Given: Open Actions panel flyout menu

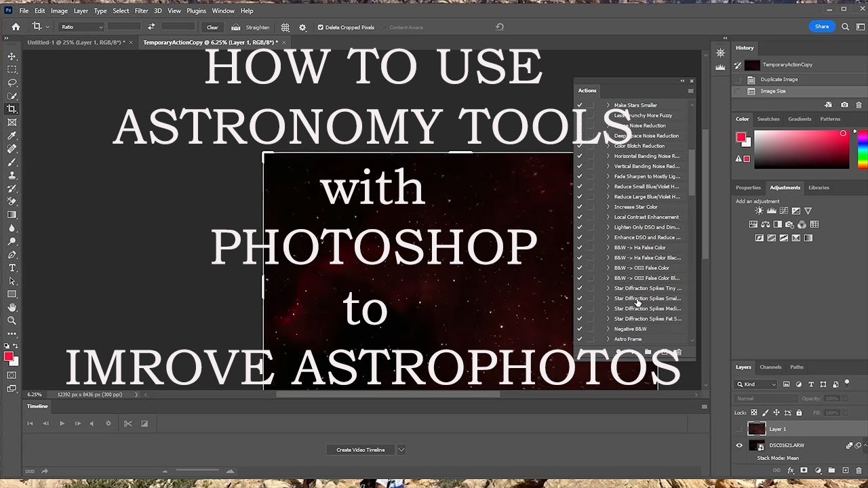Looking at the screenshot, I should [x=691, y=91].
